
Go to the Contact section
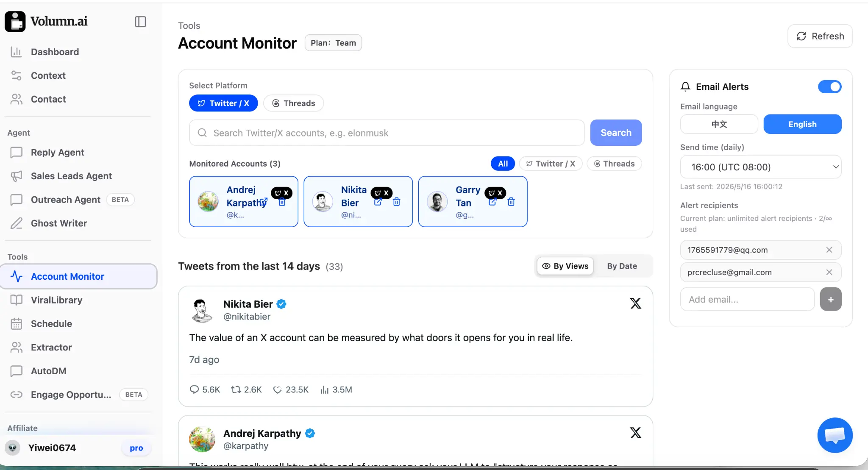[x=48, y=99]
